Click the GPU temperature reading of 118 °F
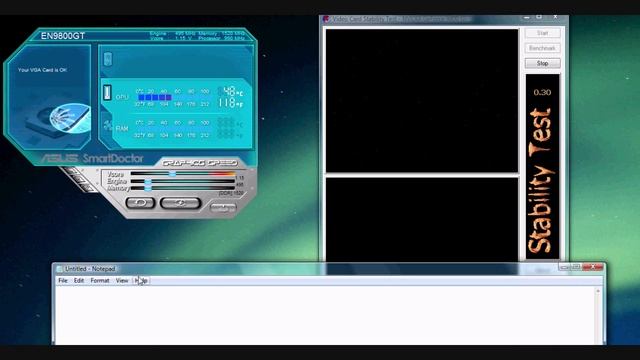This screenshot has height=360, width=640. click(x=231, y=103)
